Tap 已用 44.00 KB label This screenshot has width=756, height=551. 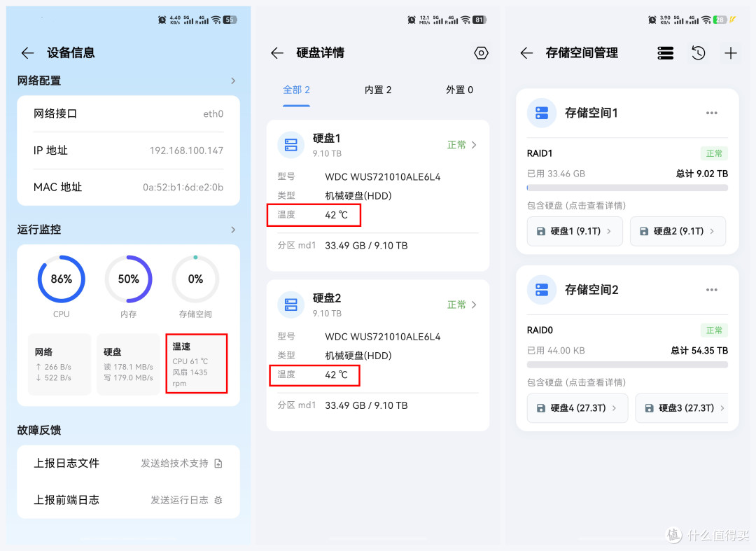click(x=556, y=351)
